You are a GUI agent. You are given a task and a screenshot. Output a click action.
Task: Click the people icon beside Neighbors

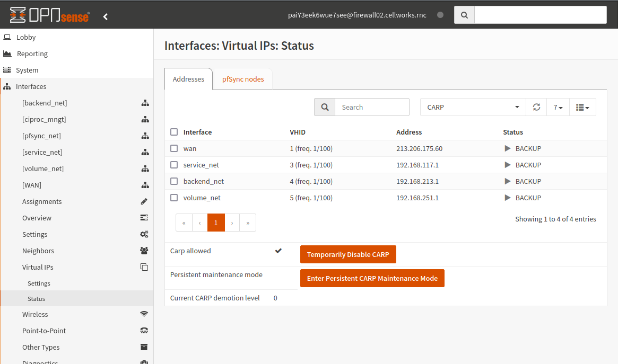pos(144,250)
